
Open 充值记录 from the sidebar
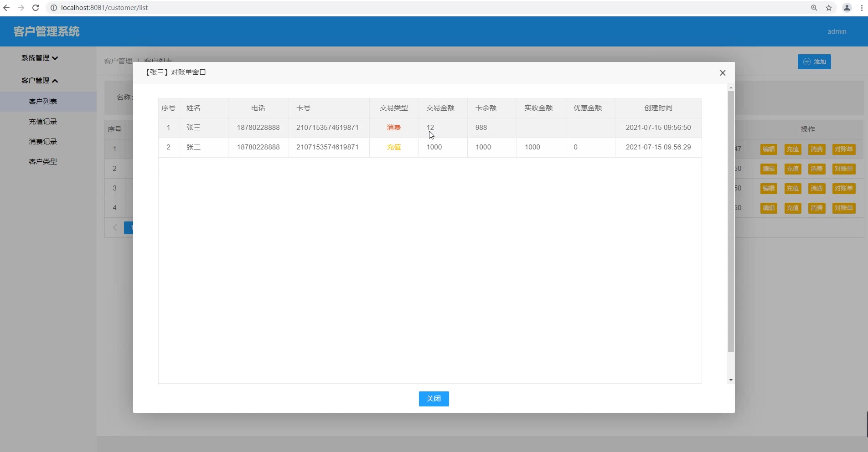[43, 122]
